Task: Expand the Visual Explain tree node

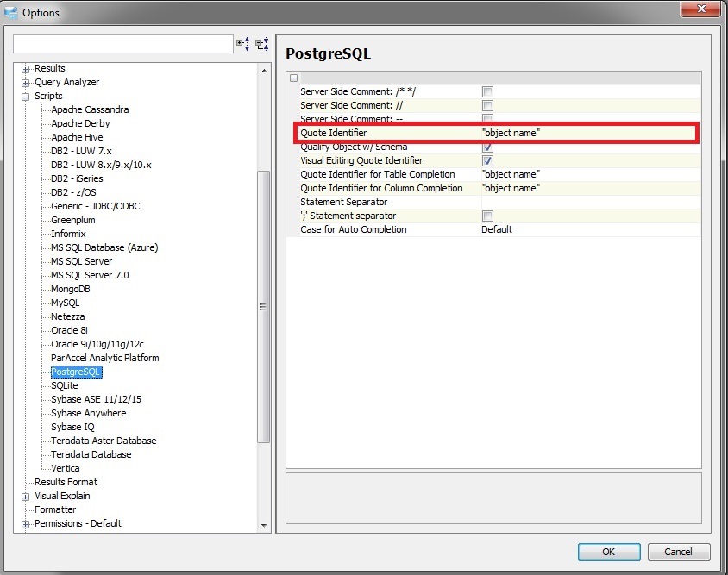Action: [x=26, y=497]
